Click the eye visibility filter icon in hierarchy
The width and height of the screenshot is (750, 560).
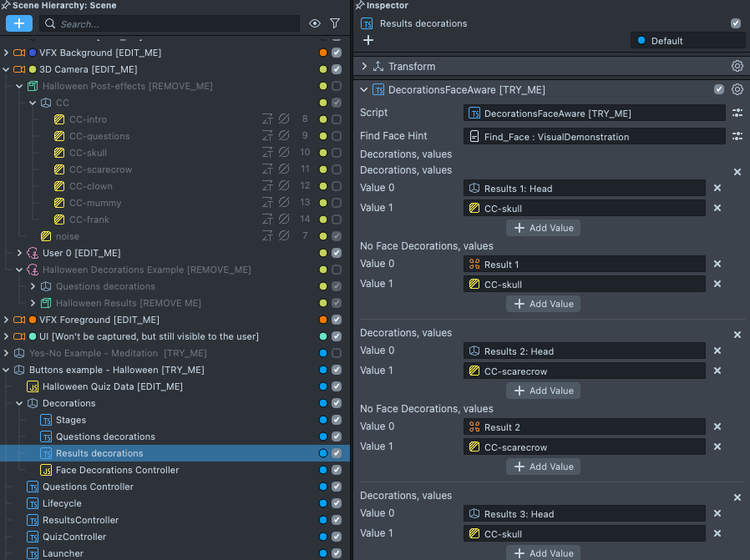315,23
